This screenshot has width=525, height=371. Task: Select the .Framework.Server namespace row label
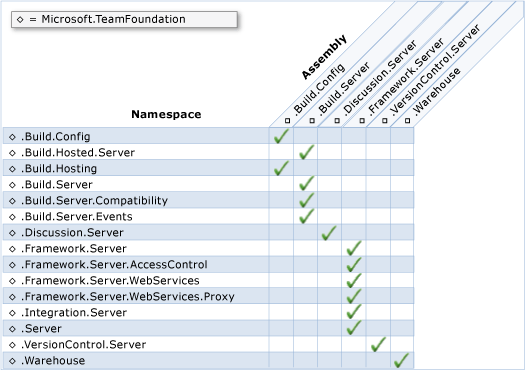point(74,248)
